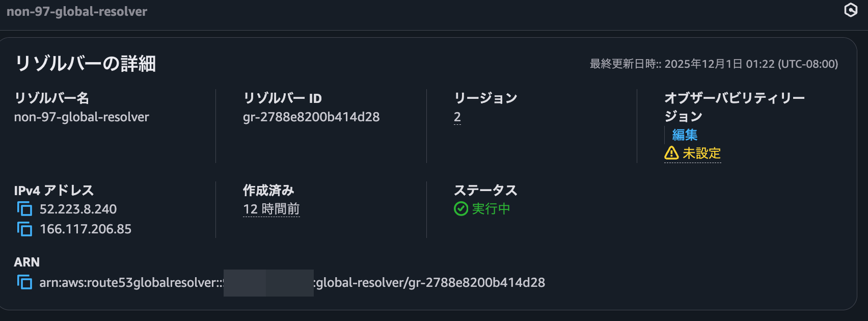Click the region count 2
This screenshot has height=321, width=868.
point(457,117)
